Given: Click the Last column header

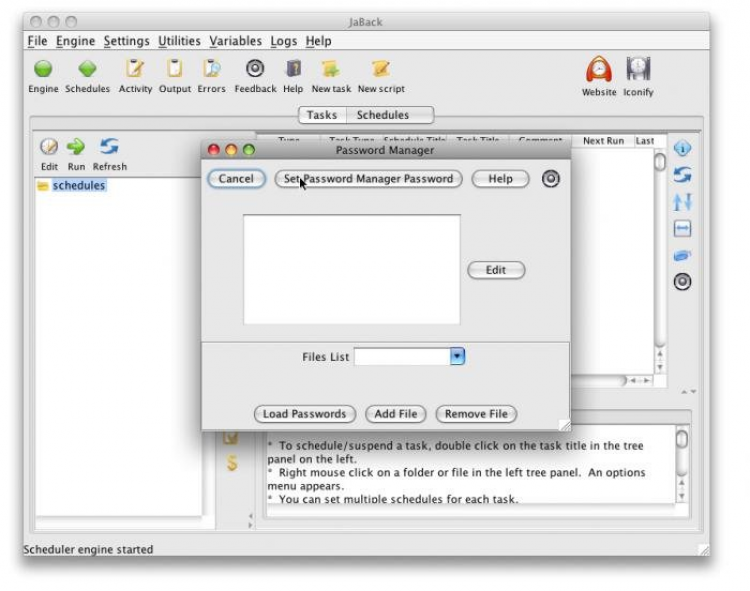Looking at the screenshot, I should coord(645,141).
